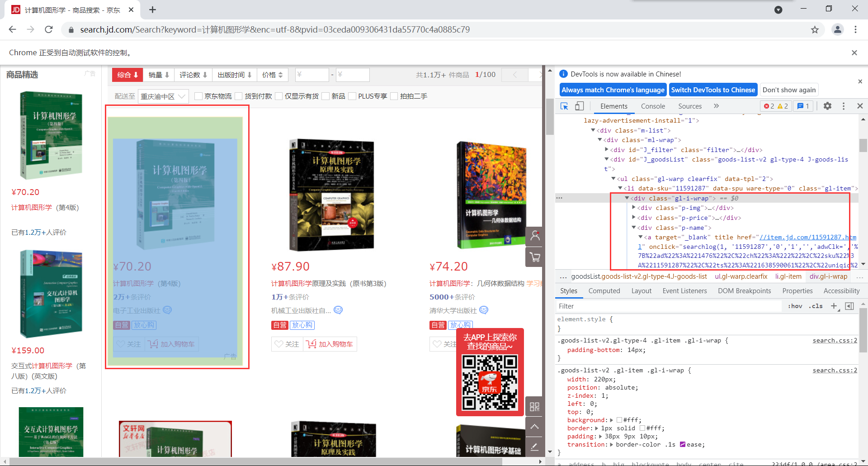The image size is (868, 466).
Task: Open the border #fff color swatch
Action: 642,428
